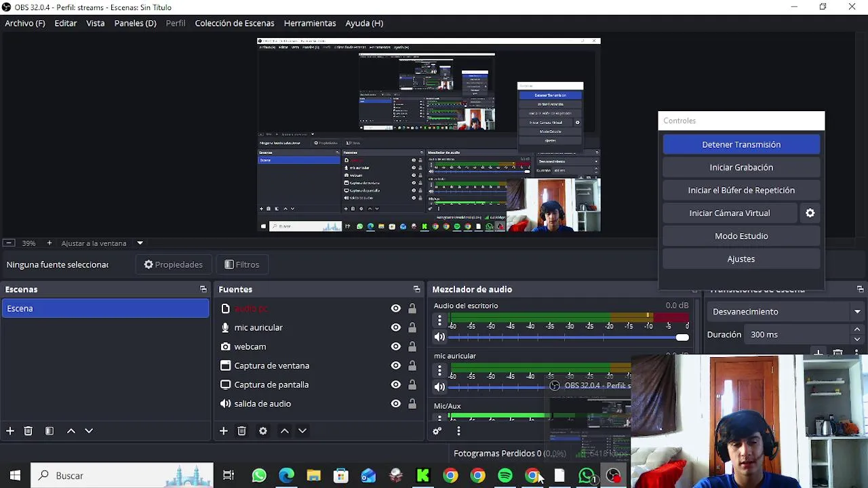The height and width of the screenshot is (488, 868).
Task: Open Task View on the taskbar
Action: coord(229,476)
